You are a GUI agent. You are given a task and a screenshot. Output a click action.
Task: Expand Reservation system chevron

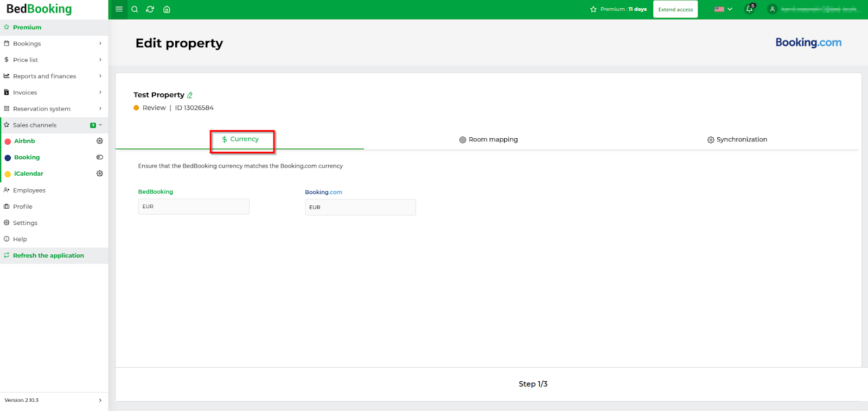click(100, 108)
